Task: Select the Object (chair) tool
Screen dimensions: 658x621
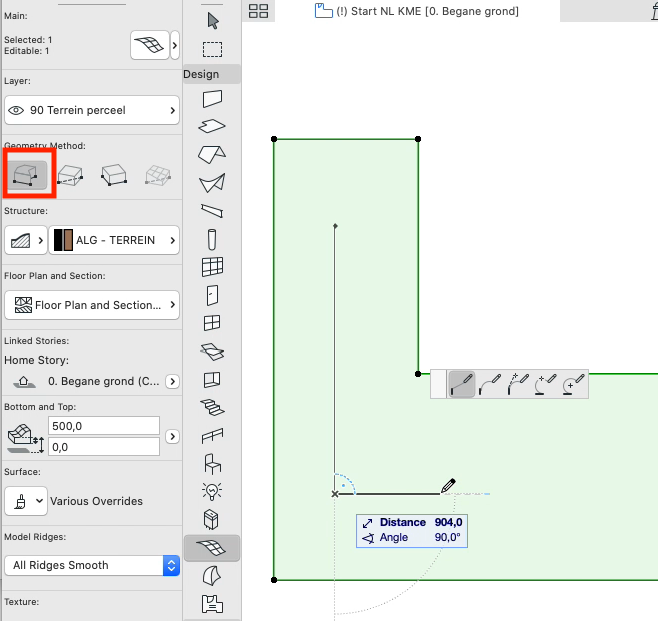Action: click(x=212, y=464)
